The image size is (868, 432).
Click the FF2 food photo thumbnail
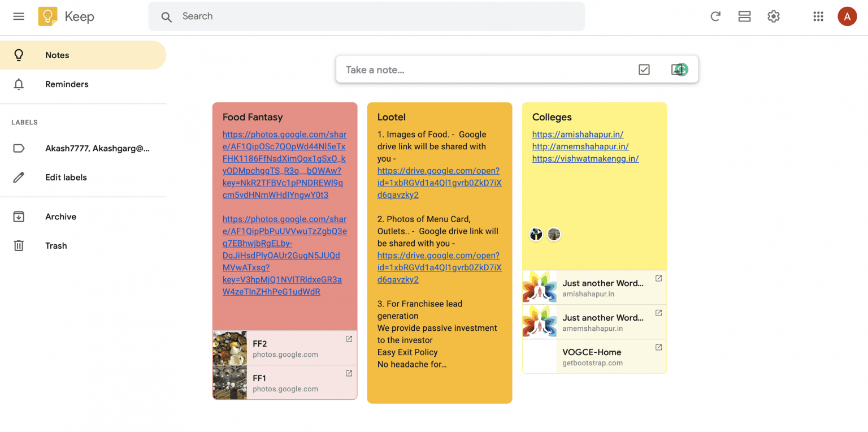click(x=229, y=348)
